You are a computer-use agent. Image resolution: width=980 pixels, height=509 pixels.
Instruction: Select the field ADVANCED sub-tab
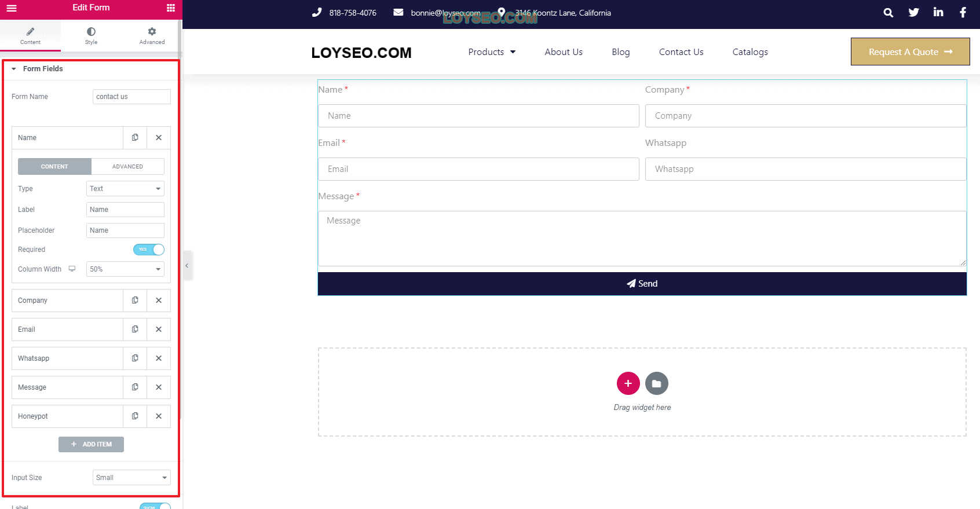click(127, 167)
